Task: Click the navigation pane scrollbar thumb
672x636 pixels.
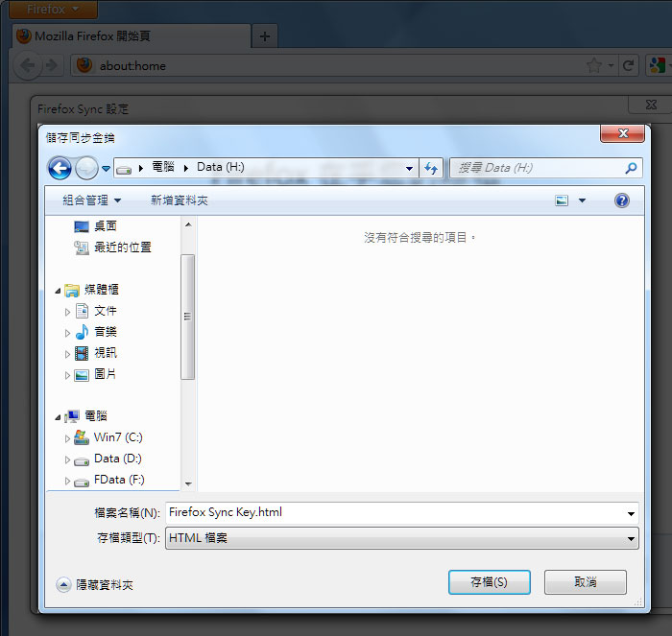Action: 188,317
